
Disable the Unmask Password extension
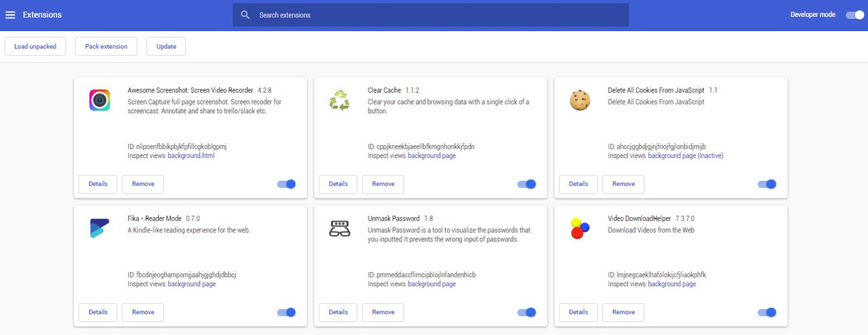pos(527,313)
